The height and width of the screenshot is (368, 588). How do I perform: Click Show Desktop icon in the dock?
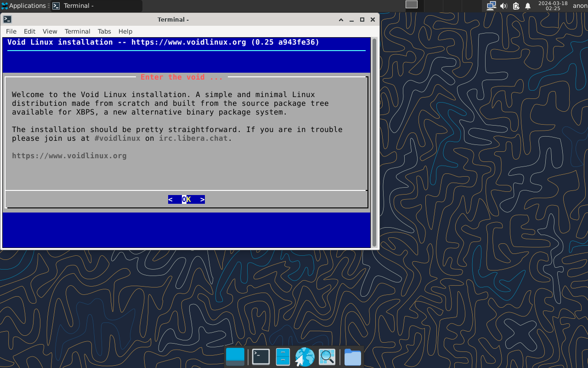coord(235,357)
